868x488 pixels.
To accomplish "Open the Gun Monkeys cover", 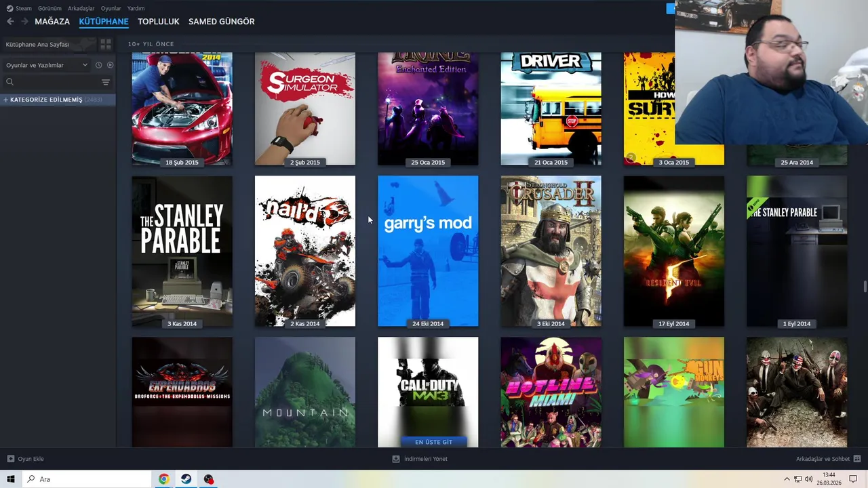I will click(674, 392).
